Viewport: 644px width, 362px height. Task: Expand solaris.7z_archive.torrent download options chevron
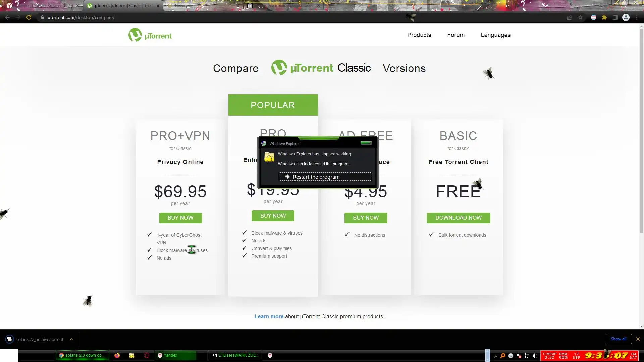[x=71, y=339]
